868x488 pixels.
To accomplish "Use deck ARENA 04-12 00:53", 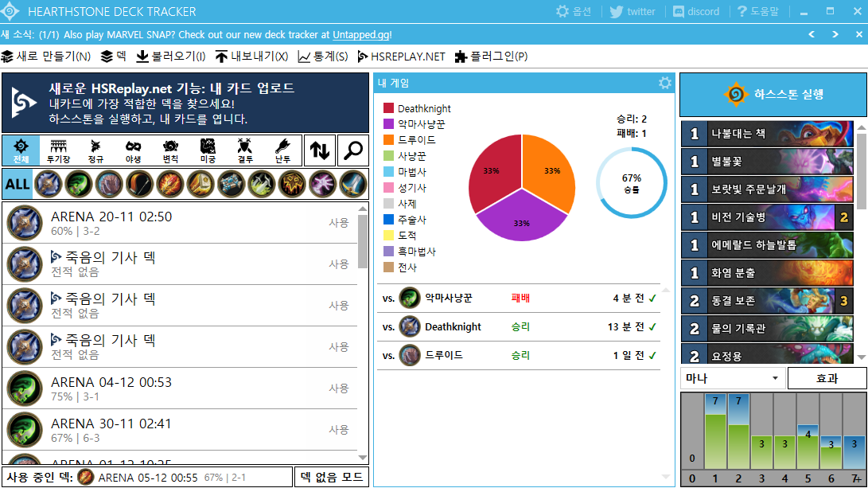I will click(x=339, y=388).
